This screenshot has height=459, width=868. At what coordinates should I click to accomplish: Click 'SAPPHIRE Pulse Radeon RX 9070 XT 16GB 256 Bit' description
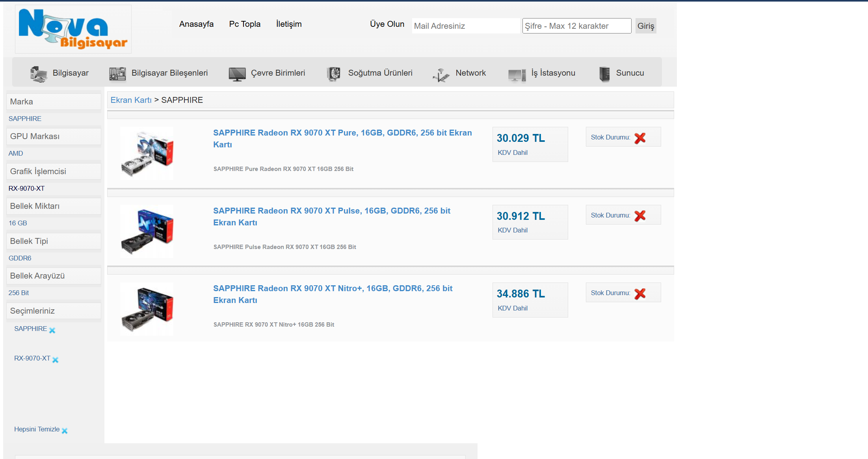[284, 247]
